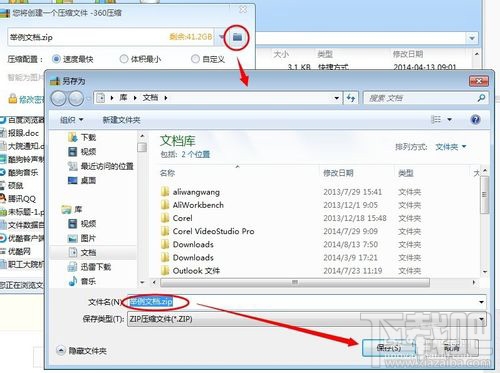This screenshot has width=500, height=373.
Task: Click the 文件名 input field
Action: (302, 302)
